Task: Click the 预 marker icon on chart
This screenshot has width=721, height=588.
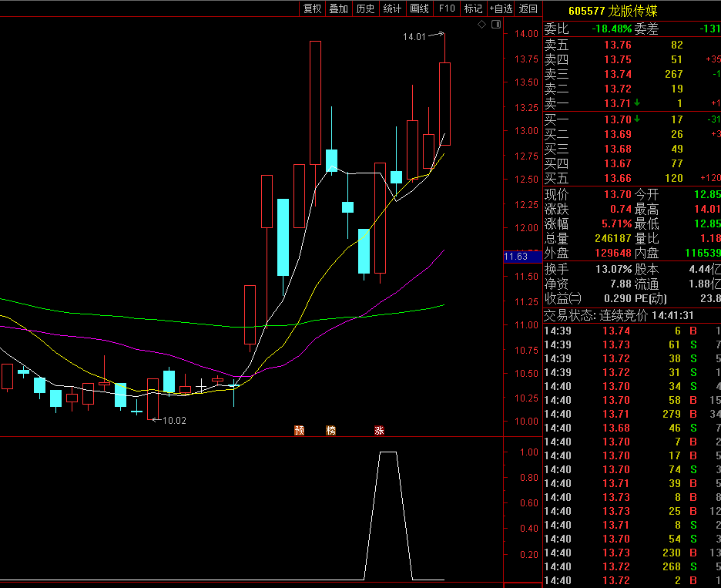Action: tap(300, 430)
